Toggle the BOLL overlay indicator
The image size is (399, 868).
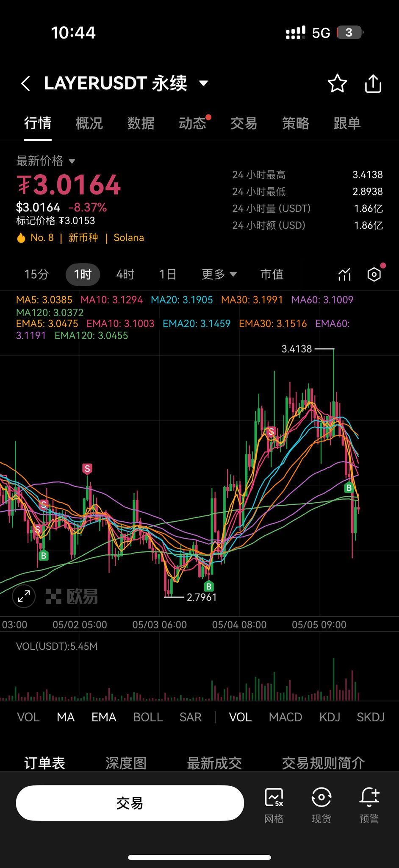148,717
